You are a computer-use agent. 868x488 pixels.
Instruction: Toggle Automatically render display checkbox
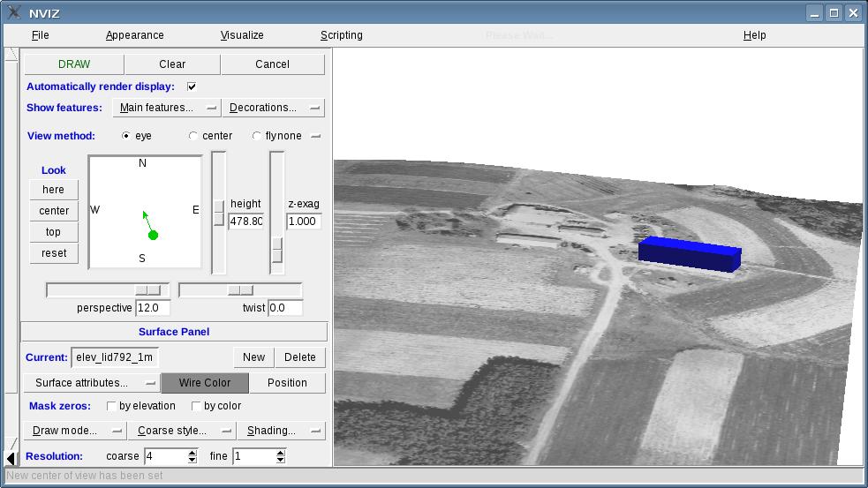click(x=192, y=86)
